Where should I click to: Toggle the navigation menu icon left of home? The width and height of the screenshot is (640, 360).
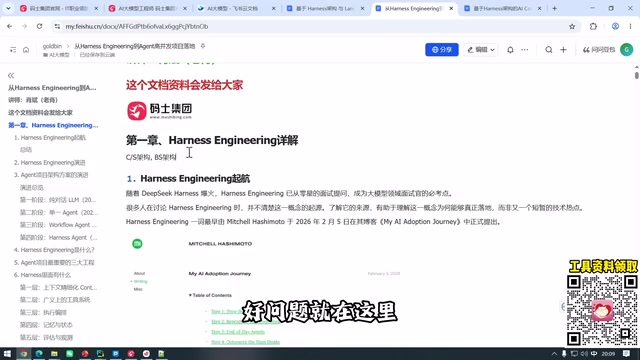[13, 50]
